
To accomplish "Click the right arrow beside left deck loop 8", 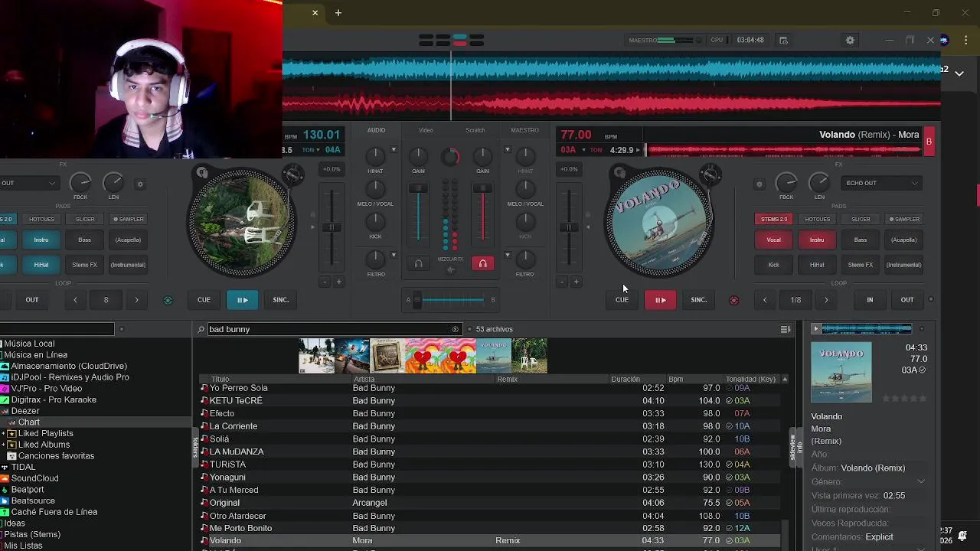I will coord(137,300).
